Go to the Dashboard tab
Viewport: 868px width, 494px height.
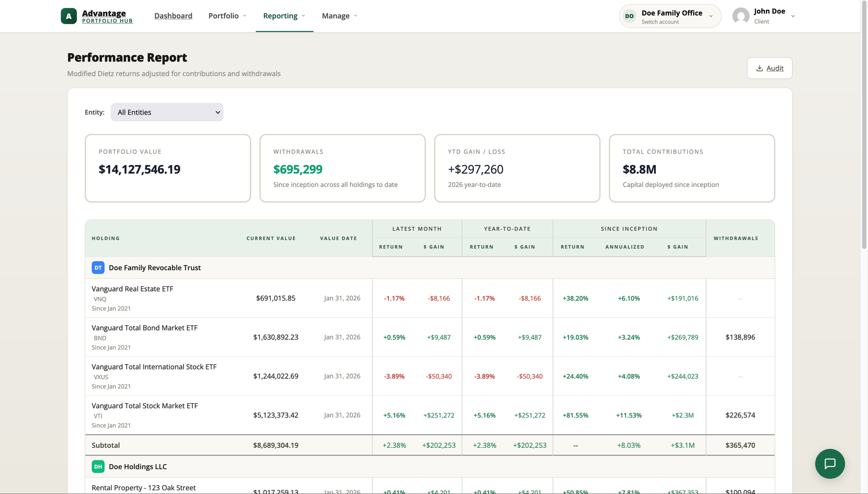tap(173, 16)
